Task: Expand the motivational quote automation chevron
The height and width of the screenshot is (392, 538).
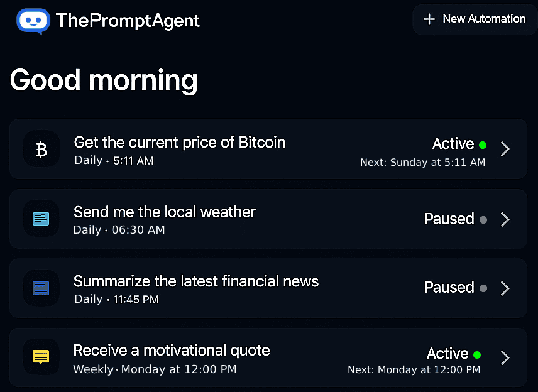Action: pyautogui.click(x=505, y=357)
